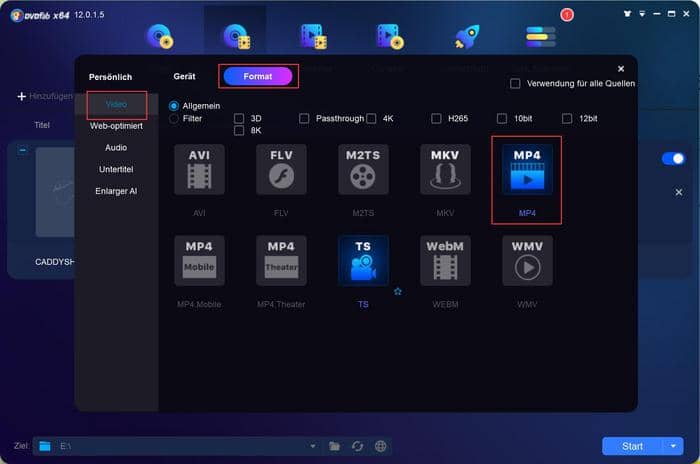Open the Creator module icon
The width and height of the screenshot is (700, 464).
(x=390, y=36)
